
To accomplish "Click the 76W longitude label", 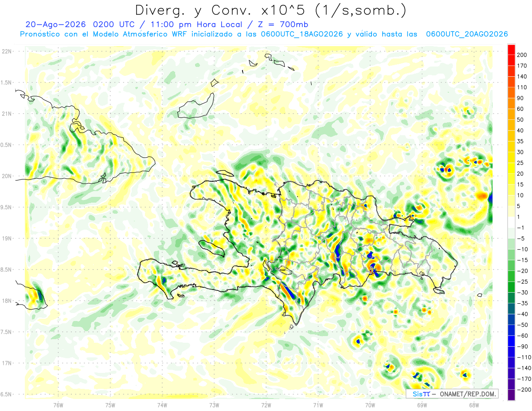I will click(x=58, y=404).
